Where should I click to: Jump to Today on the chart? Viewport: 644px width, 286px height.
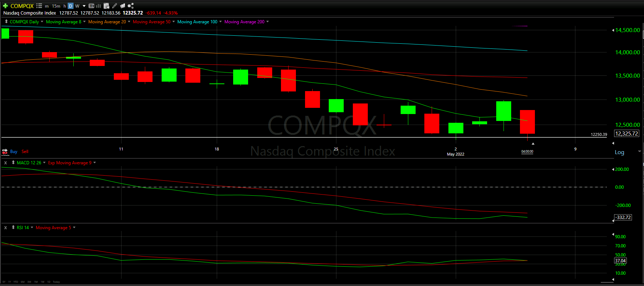[x=56, y=282]
